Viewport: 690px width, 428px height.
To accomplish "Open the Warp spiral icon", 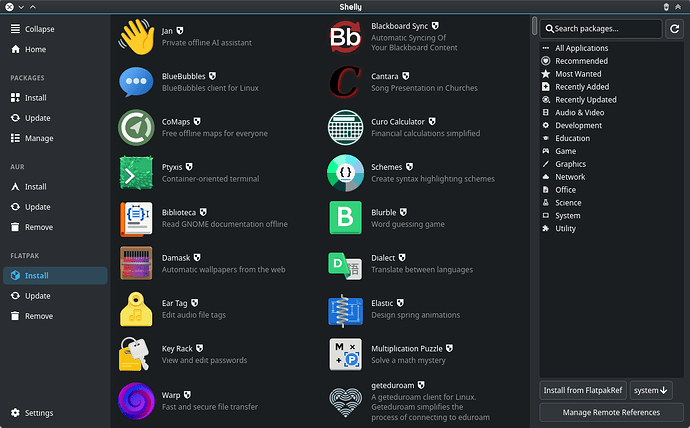I will [136, 401].
